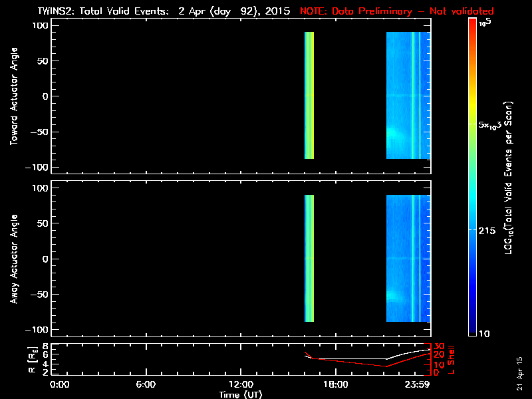This screenshot has width=532, height=399.
Task: Click the narrow green data stripe in Toward panel
Action: coord(309,96)
